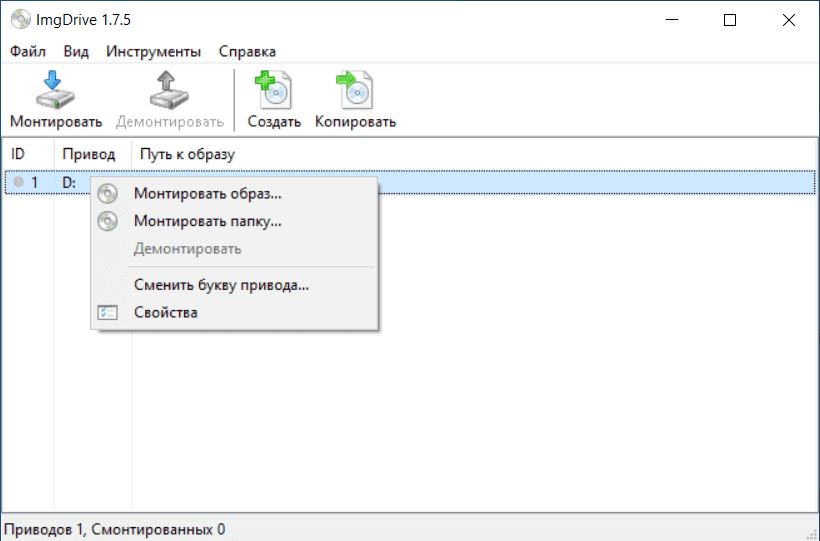820x541 pixels.
Task: Click status text Приводов 1, Смонтированных 0
Action: [115, 529]
